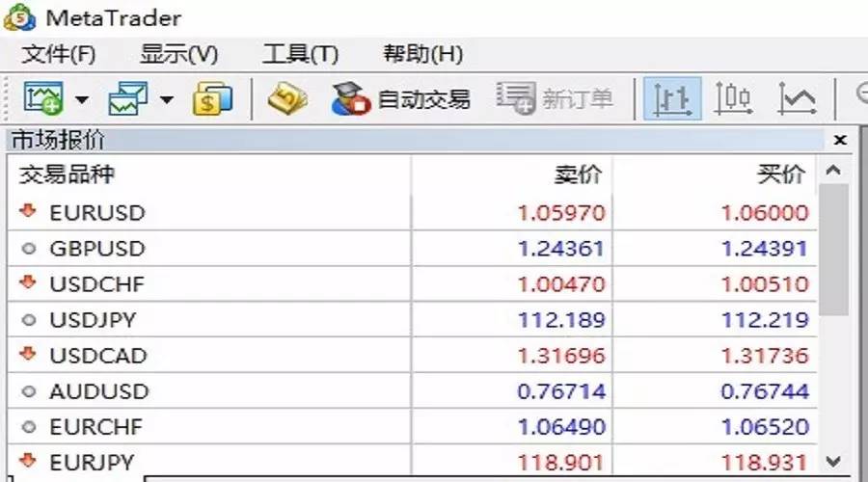Image resolution: width=868 pixels, height=482 pixels.
Task: Open the 文件(F) menu
Action: click(59, 54)
